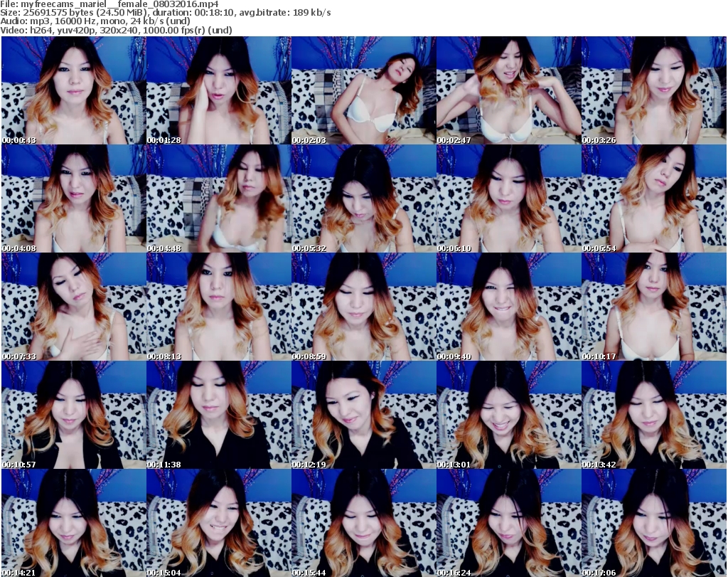Open the thumbnail marked 00:02:03
728x577 pixels.
coord(363,90)
